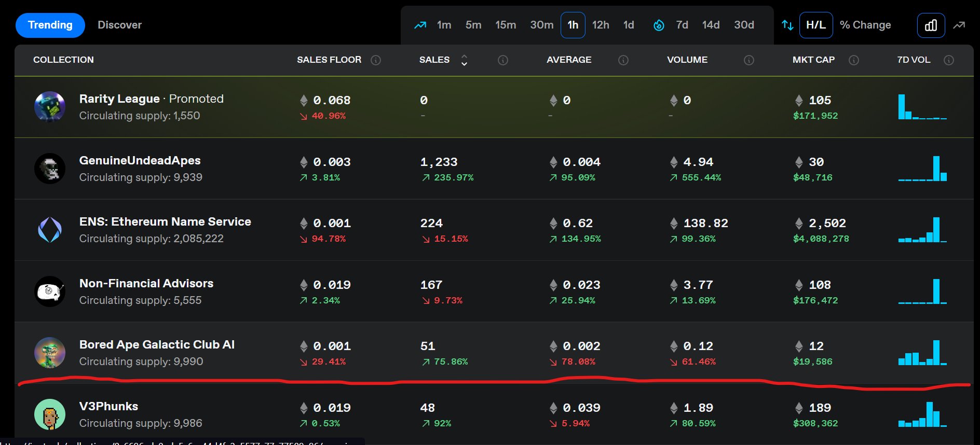
Task: Open GenuineUndeadApes collection avatar
Action: [50, 169]
